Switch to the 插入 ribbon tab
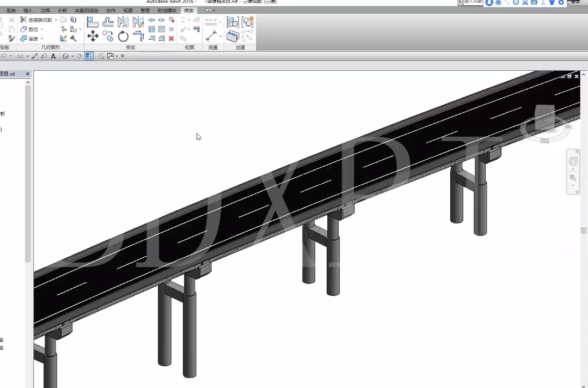Image resolution: width=588 pixels, height=388 pixels. tap(28, 10)
